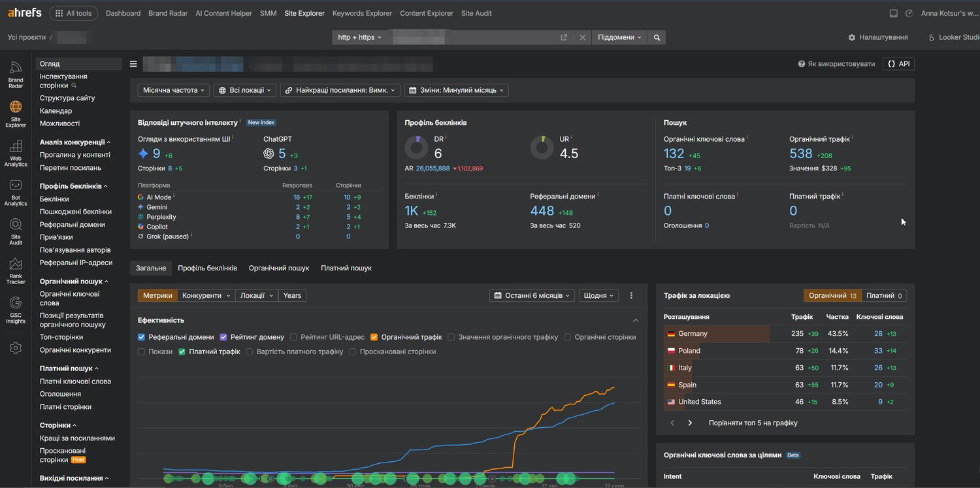Click Порівняти топ 5 на графіку
The image size is (980, 488).
[753, 423]
